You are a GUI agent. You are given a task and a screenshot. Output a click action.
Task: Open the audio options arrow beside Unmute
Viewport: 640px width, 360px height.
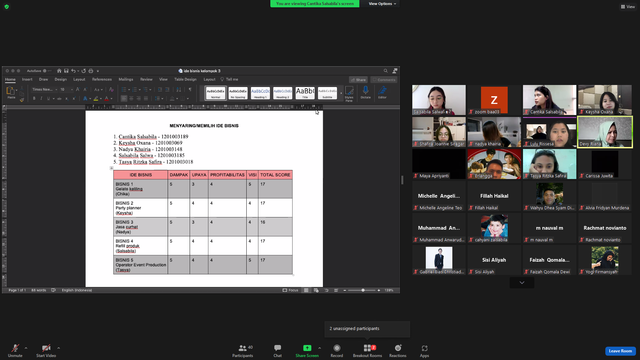pyautogui.click(x=26, y=348)
